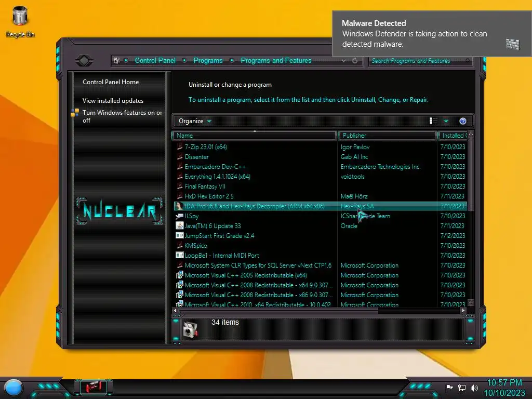Screen dimensions: 532x399
Task: Sort by the Name column header
Action: 255,136
